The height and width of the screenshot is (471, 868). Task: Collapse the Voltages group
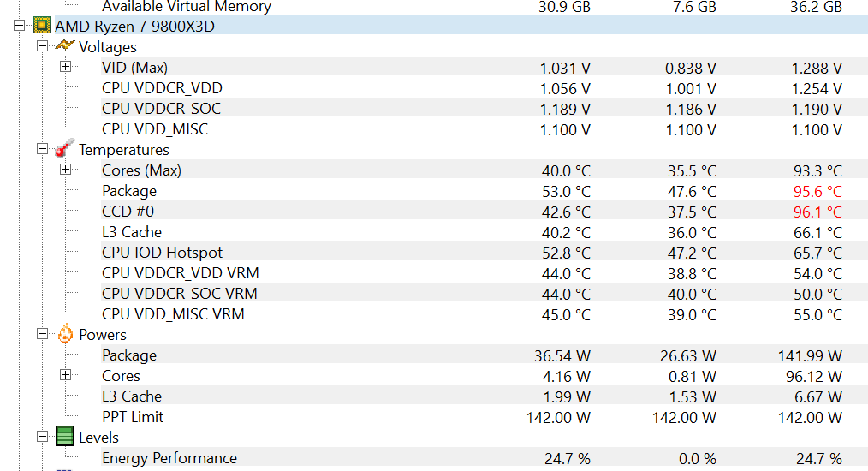[x=42, y=46]
